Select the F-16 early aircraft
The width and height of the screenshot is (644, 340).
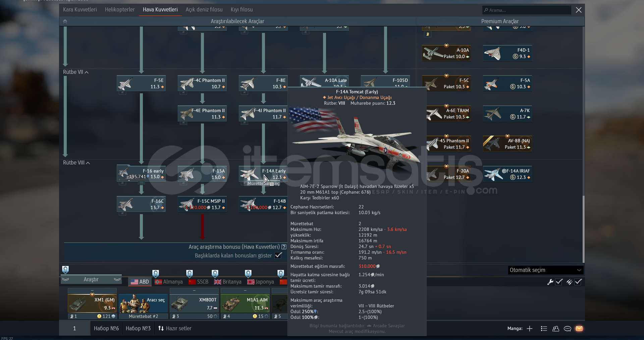[141, 174]
